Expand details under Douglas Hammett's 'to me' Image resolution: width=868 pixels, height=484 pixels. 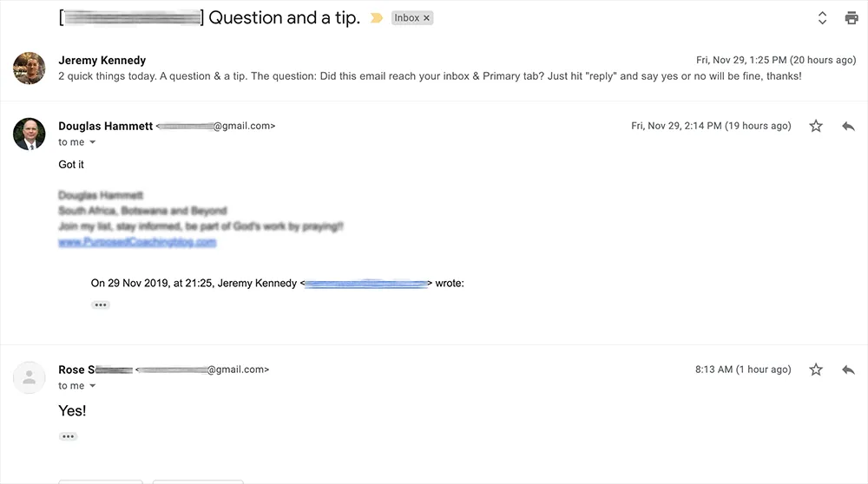[x=93, y=142]
